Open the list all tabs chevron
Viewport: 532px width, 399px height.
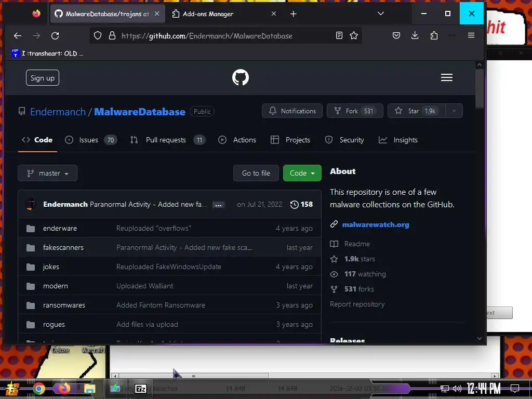click(x=381, y=14)
